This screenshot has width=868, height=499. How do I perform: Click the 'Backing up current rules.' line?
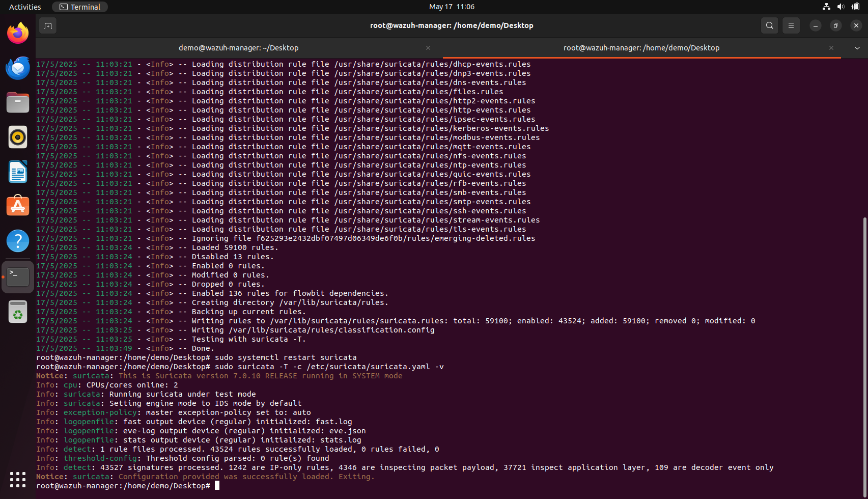[x=171, y=312]
